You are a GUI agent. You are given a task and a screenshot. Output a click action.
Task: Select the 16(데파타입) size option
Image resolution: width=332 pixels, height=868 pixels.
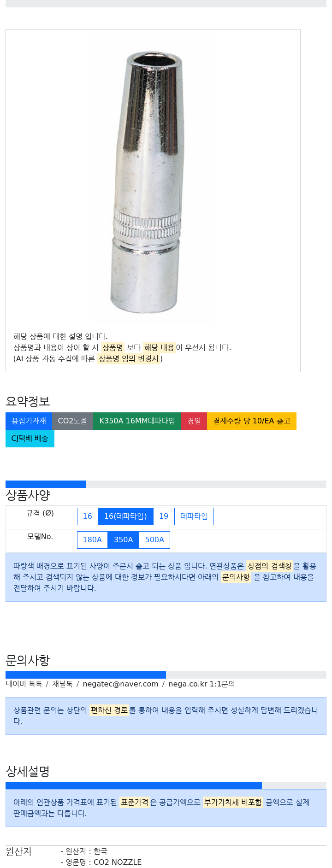click(x=125, y=516)
